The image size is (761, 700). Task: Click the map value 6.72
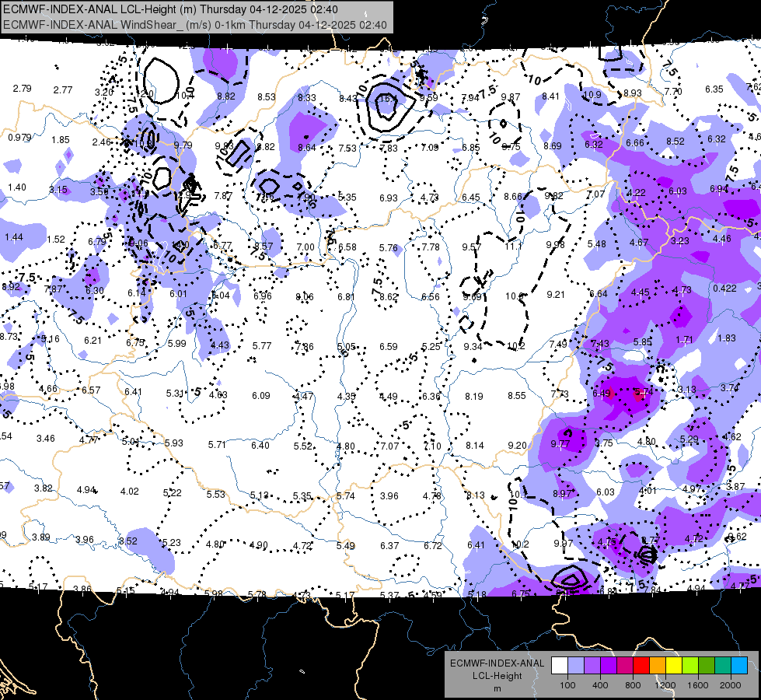pos(432,546)
